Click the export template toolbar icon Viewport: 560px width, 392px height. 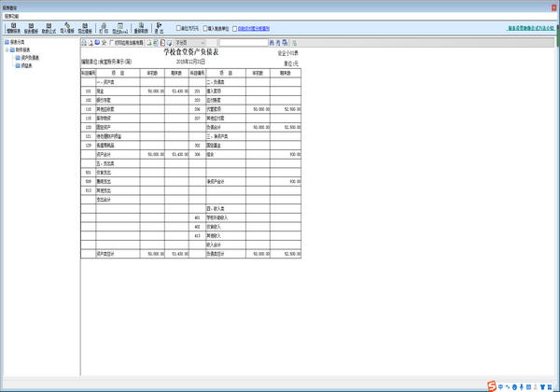coord(84,28)
